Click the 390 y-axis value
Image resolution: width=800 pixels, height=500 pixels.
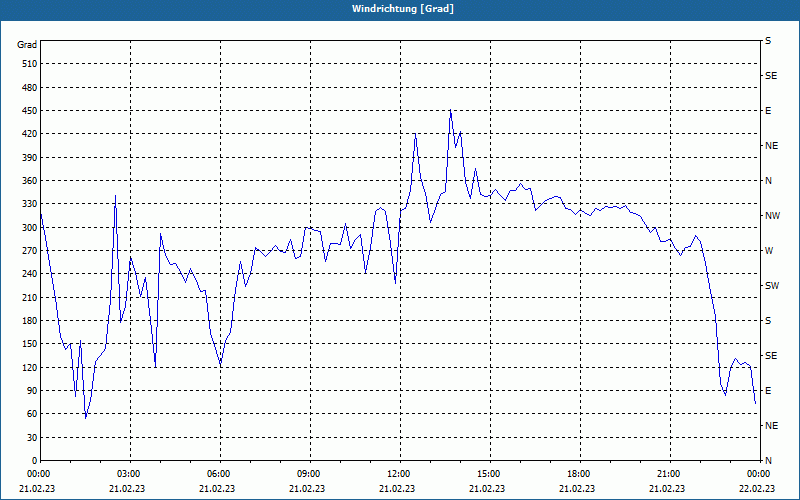pyautogui.click(x=30, y=158)
